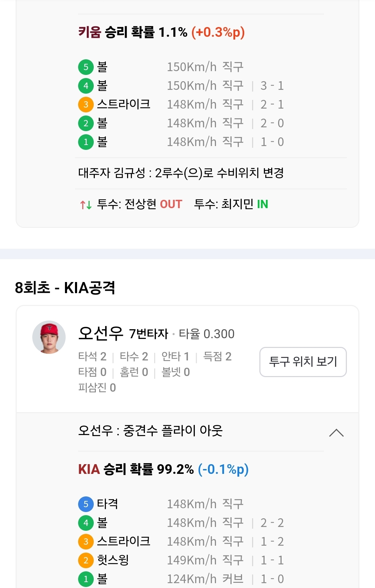Click the pitcher substitution arrows icon

pyautogui.click(x=86, y=205)
